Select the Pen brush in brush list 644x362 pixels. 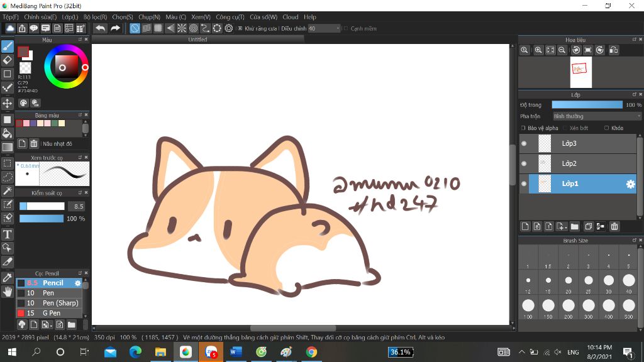[49, 293]
